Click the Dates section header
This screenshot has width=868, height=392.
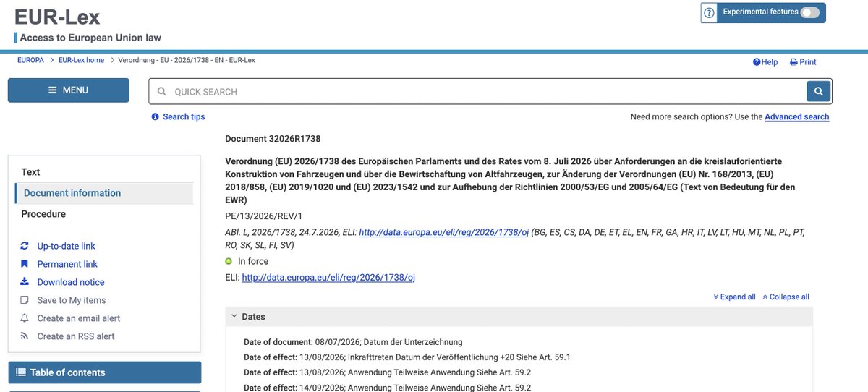tap(519, 317)
